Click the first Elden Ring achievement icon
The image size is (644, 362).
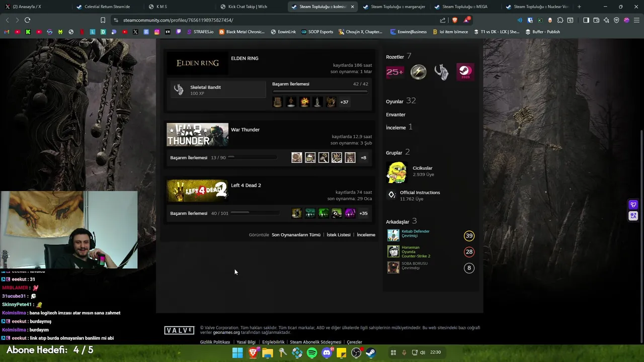pos(278,102)
